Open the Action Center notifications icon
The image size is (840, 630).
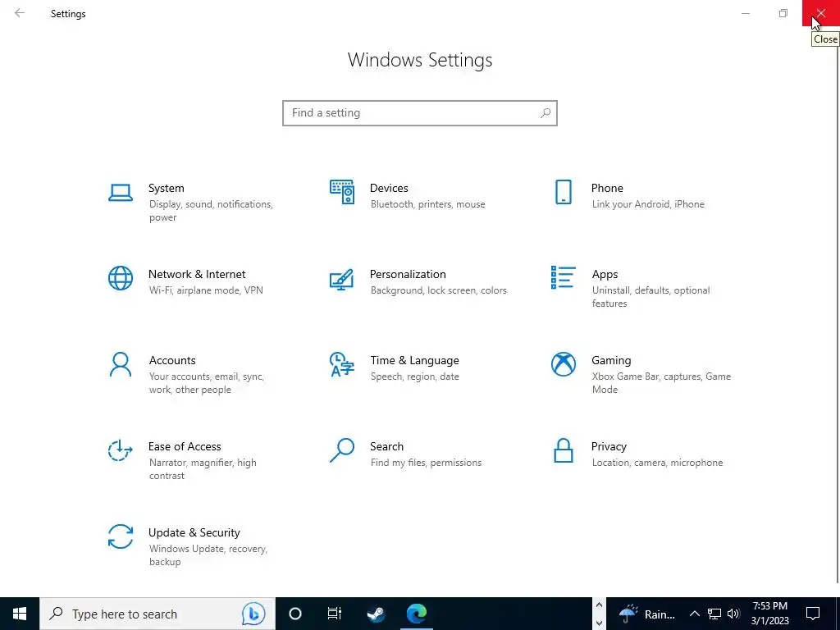coord(813,614)
